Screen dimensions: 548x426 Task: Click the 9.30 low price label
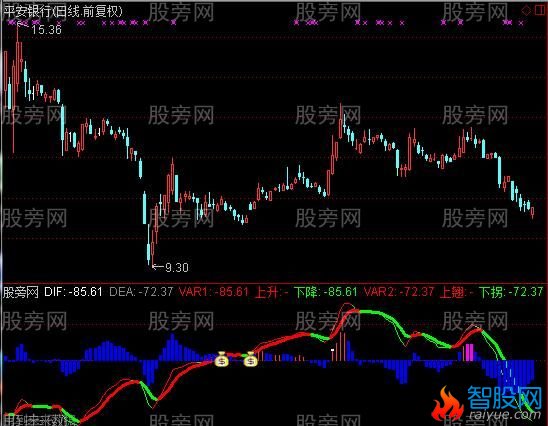[177, 268]
